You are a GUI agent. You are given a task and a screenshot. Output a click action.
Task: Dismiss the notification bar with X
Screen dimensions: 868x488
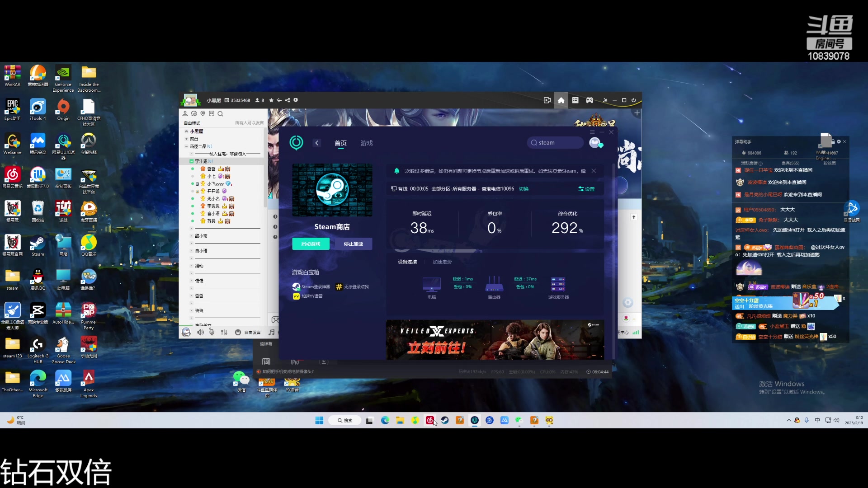click(594, 171)
